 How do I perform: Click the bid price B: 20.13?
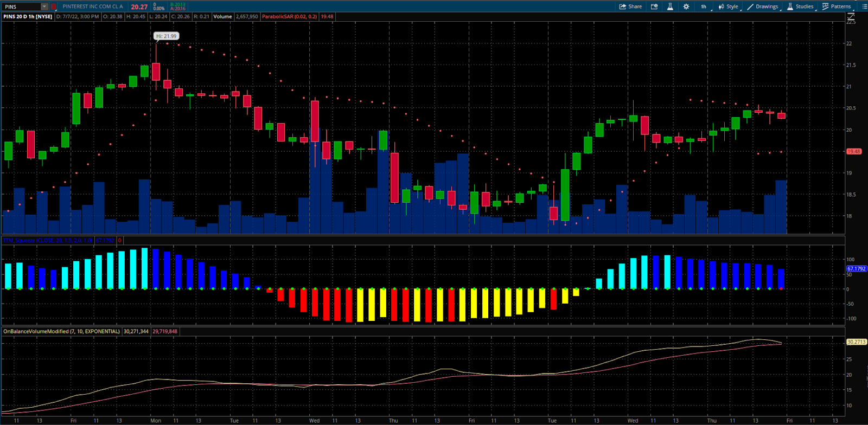click(178, 4)
